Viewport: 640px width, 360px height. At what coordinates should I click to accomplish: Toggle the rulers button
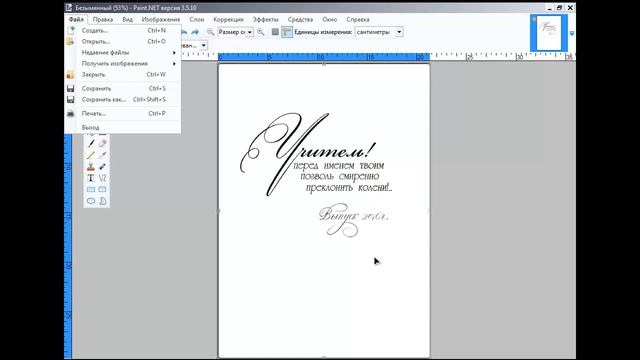[287, 32]
